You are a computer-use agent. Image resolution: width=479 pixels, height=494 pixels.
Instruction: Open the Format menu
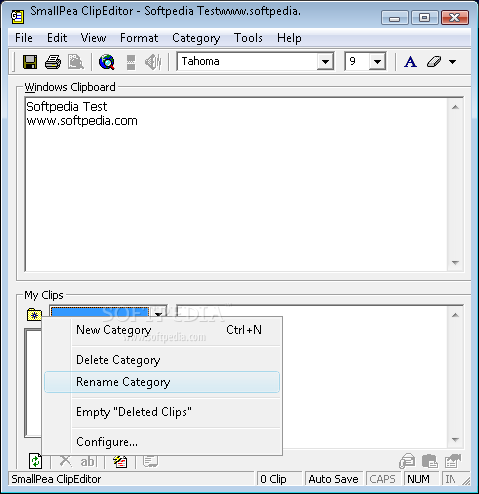pyautogui.click(x=139, y=38)
